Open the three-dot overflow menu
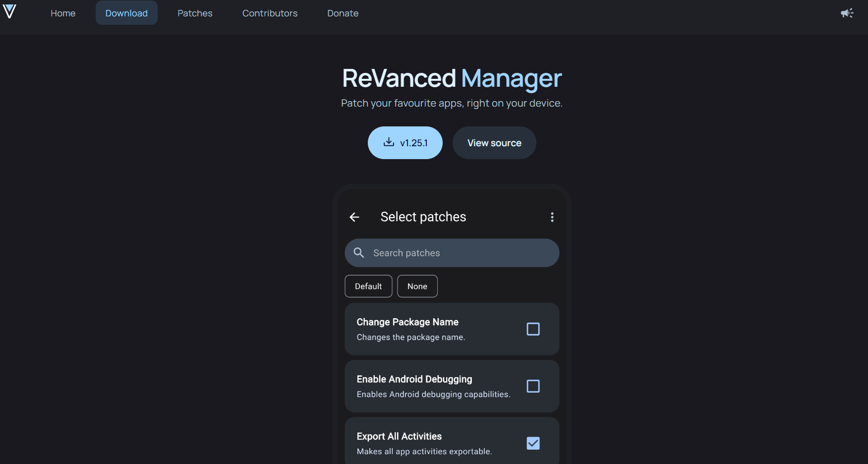The height and width of the screenshot is (464, 868). [x=552, y=217]
